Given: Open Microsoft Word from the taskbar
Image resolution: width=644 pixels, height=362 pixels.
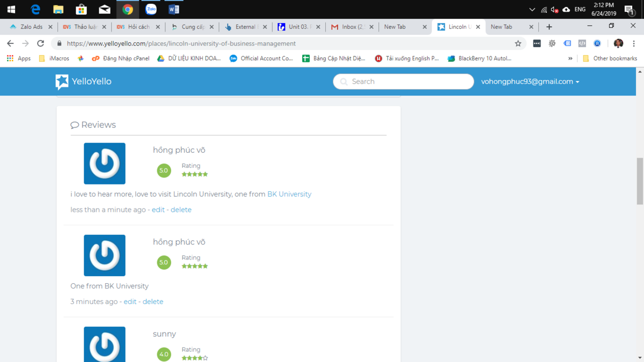Looking at the screenshot, I should (174, 9).
